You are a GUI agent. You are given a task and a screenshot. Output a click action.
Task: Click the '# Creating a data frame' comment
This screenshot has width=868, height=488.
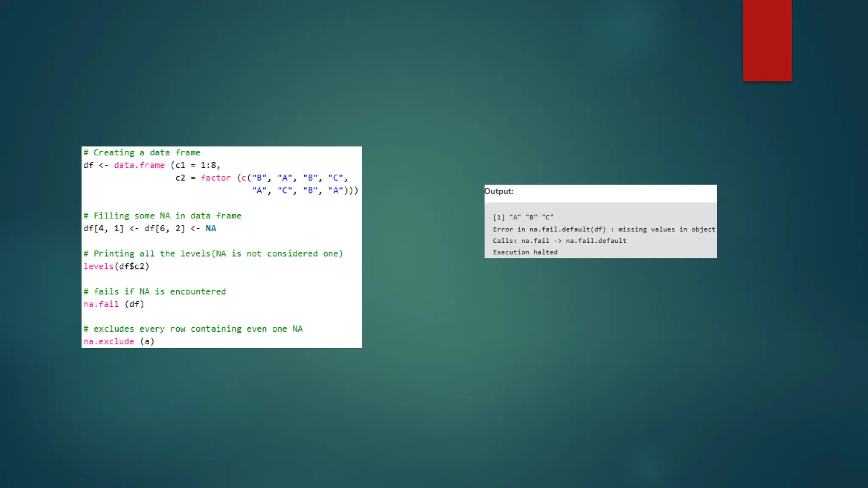[142, 152]
